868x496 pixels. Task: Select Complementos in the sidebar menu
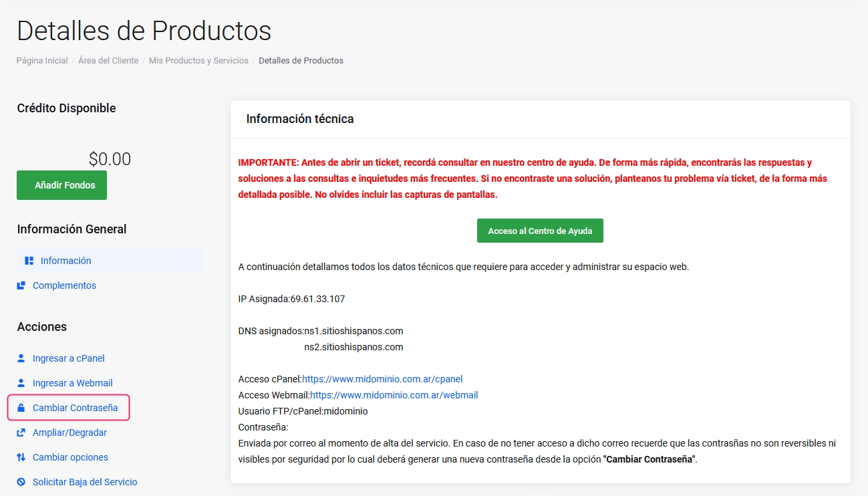[x=64, y=285]
